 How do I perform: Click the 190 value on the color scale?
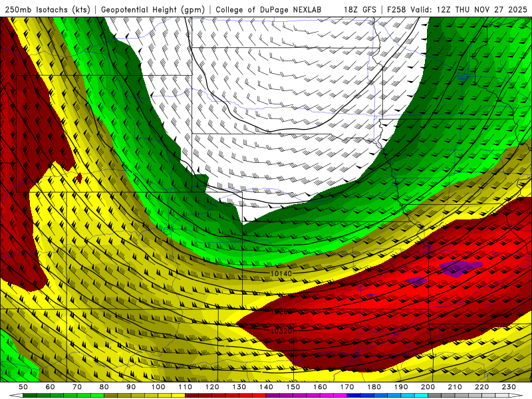[401, 387]
